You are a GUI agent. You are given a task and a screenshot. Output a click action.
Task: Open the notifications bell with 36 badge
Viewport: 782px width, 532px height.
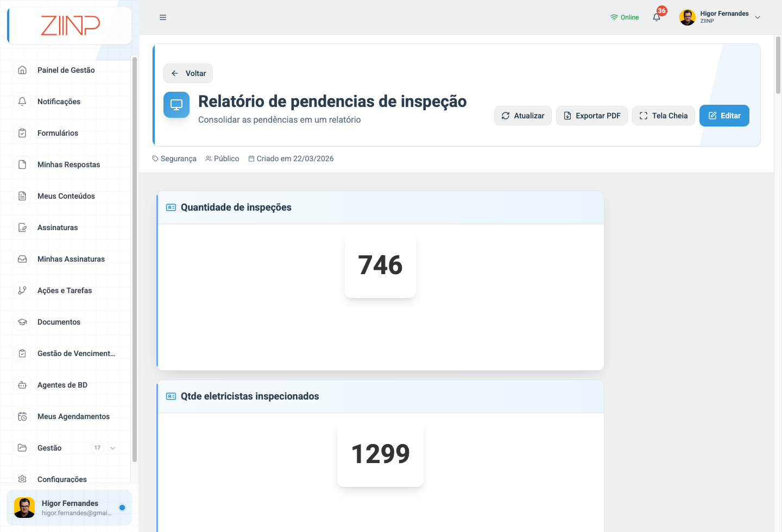[657, 17]
